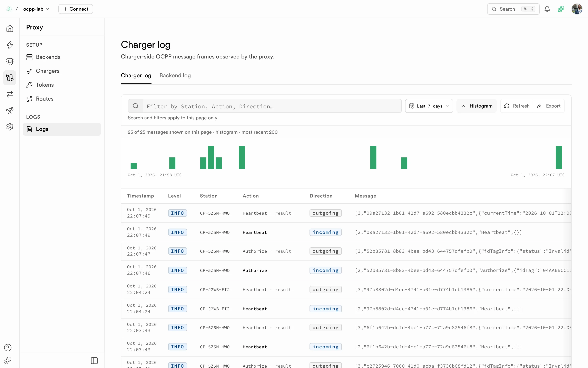This screenshot has width=588, height=368.
Task: Click message starting [2,"09a27132
Action: (x=438, y=232)
